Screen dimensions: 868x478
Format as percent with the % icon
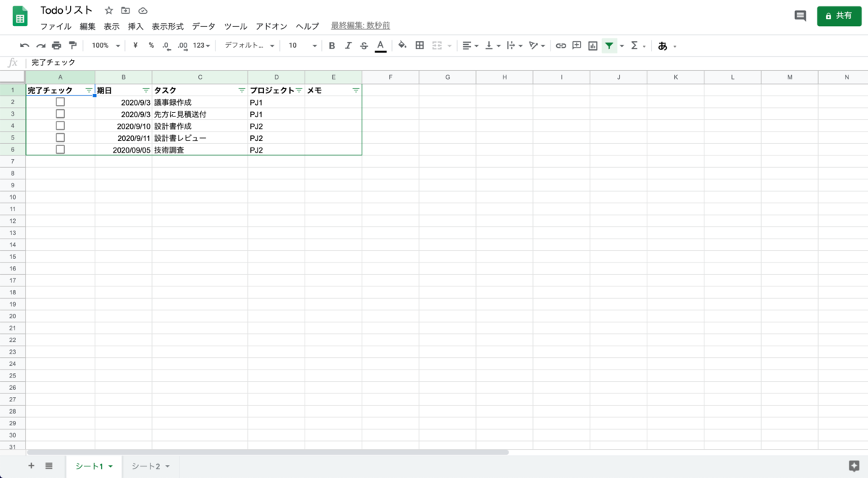(x=151, y=46)
